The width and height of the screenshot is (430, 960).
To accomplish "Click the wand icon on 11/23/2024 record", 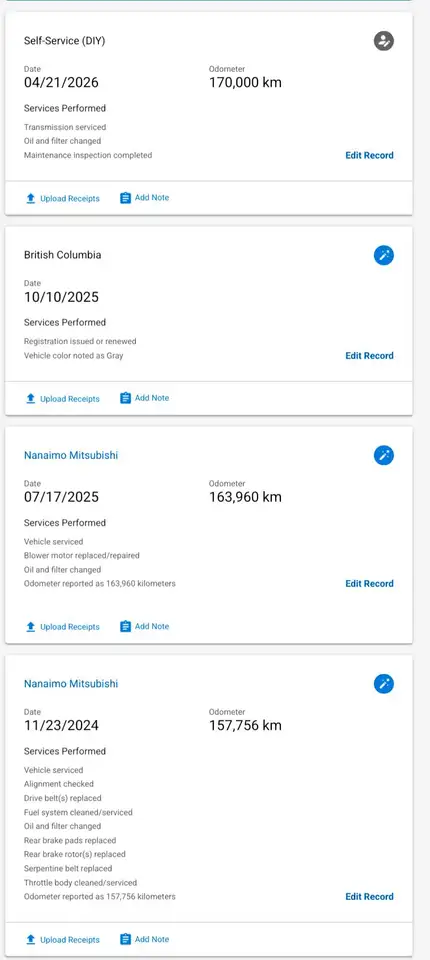I will pos(383,684).
